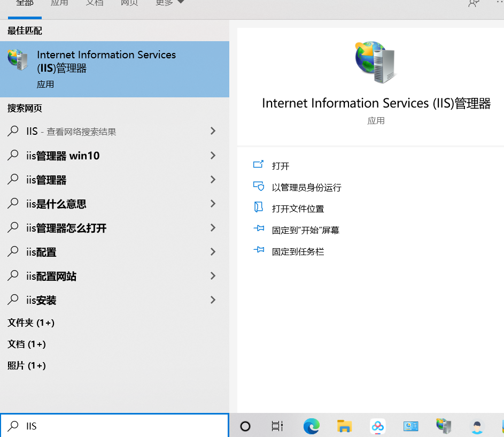Viewport: 504px width, 437px height.
Task: Click the chevron next to "iis管理器 win10"
Action: tap(212, 155)
